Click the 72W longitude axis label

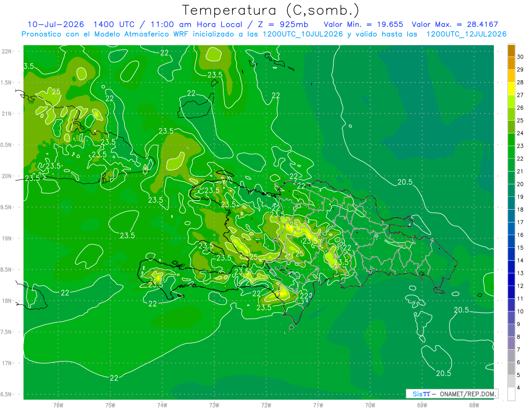click(266, 405)
